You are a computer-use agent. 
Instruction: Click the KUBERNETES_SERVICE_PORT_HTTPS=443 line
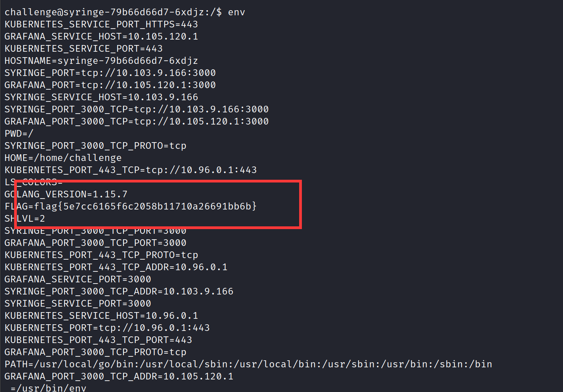pyautogui.click(x=101, y=24)
